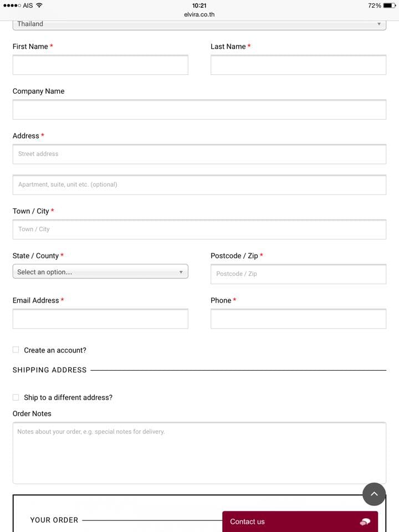Click the Order Notes text area
This screenshot has width=399, height=532.
(199, 453)
